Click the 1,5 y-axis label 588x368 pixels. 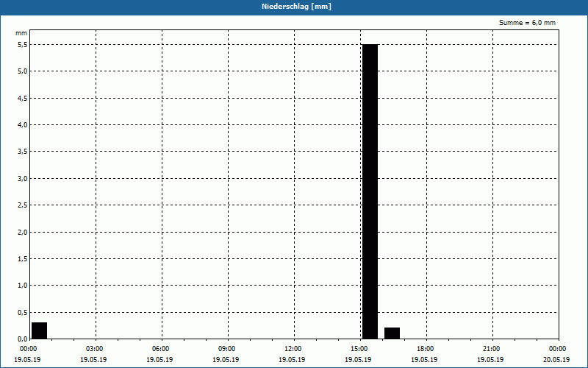pyautogui.click(x=23, y=259)
